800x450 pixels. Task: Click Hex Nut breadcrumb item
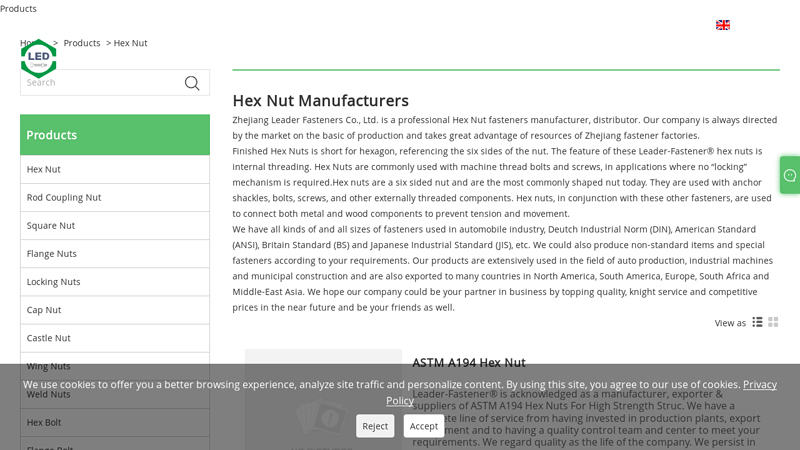coord(130,43)
